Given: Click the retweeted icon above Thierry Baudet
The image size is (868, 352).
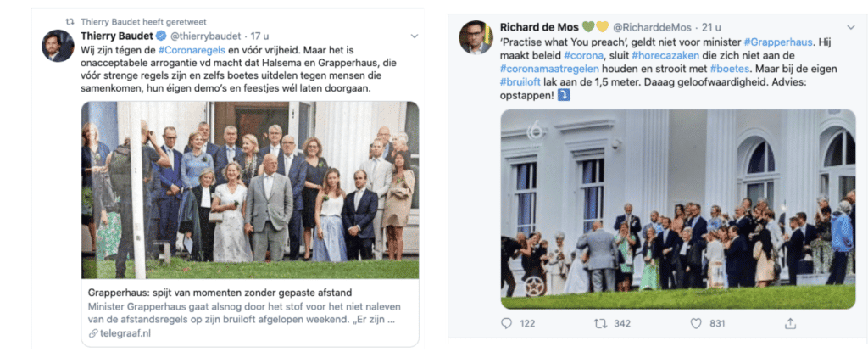Looking at the screenshot, I should (x=70, y=22).
